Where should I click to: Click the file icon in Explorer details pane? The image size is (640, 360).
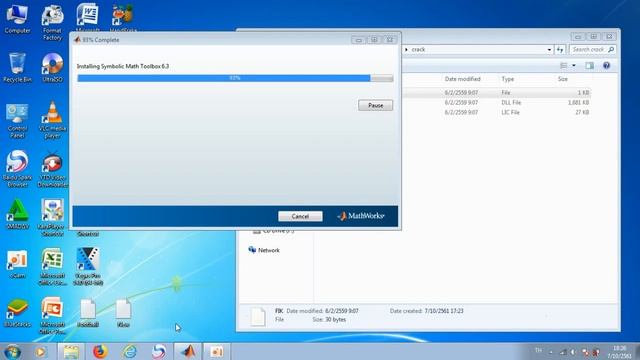258,317
